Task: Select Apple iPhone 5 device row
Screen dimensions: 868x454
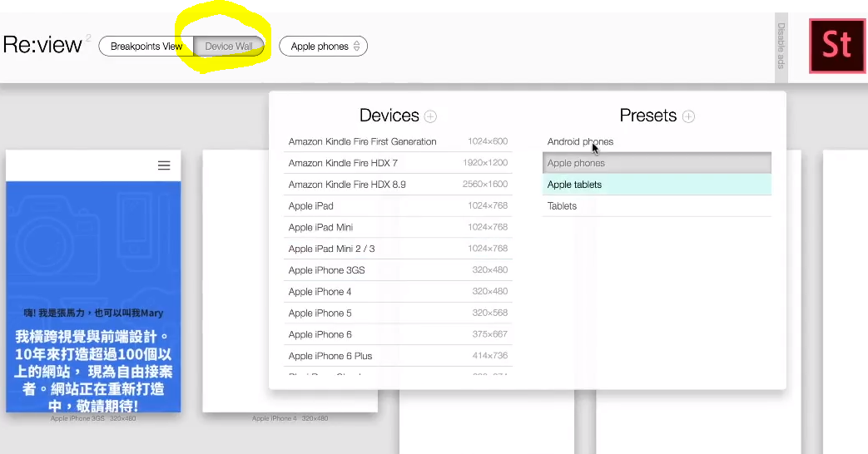Action: (x=398, y=313)
